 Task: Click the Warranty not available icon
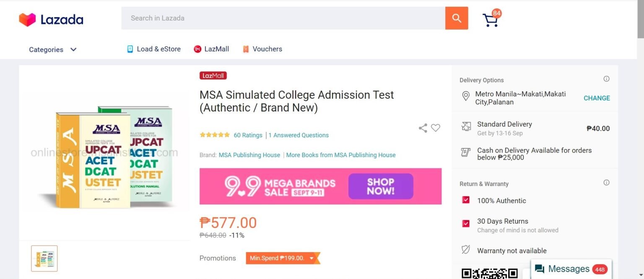click(x=466, y=249)
